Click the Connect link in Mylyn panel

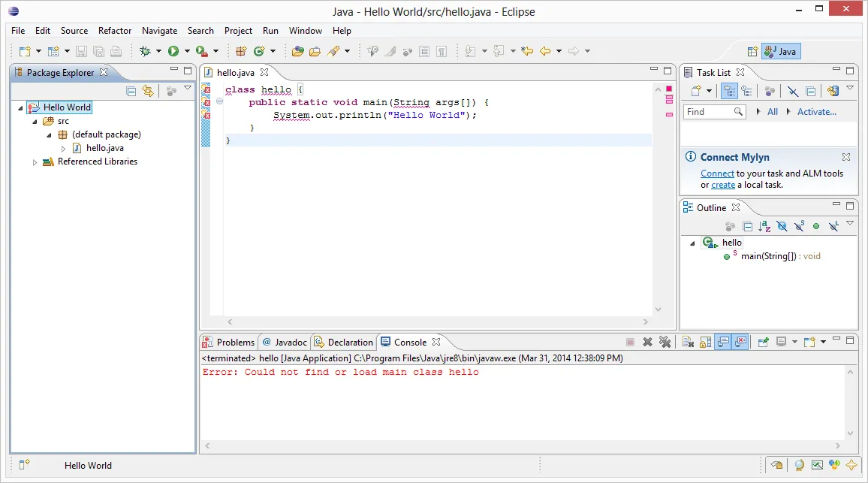717,174
